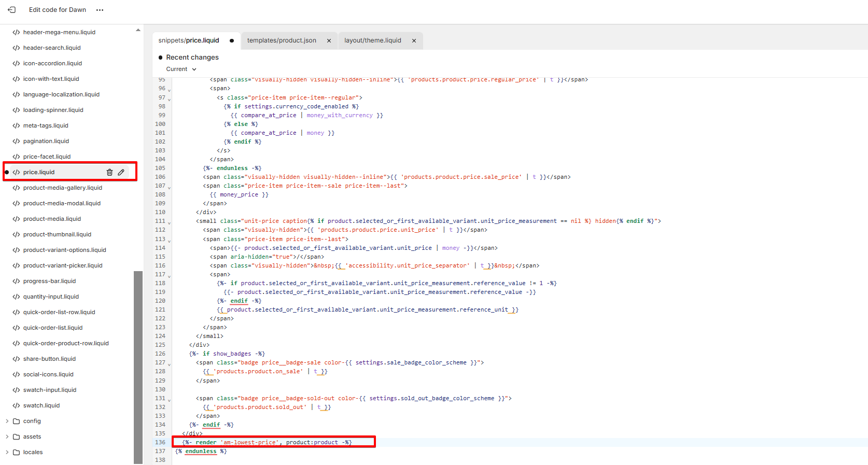The height and width of the screenshot is (465, 868).
Task: Open swatch-input.liquid file
Action: click(50, 390)
